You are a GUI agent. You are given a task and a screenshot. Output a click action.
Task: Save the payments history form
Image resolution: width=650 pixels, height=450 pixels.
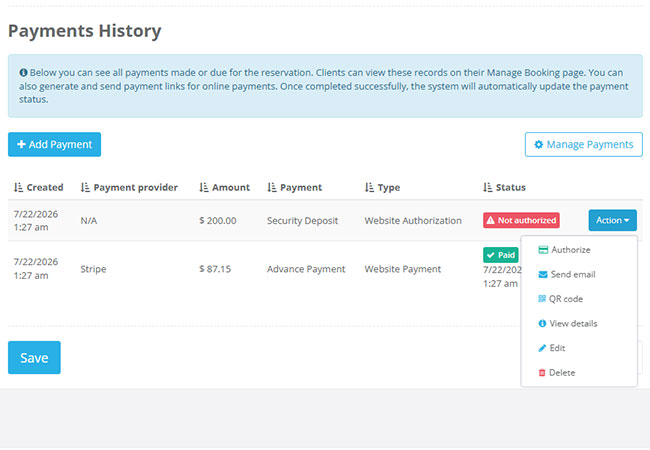pyautogui.click(x=34, y=357)
